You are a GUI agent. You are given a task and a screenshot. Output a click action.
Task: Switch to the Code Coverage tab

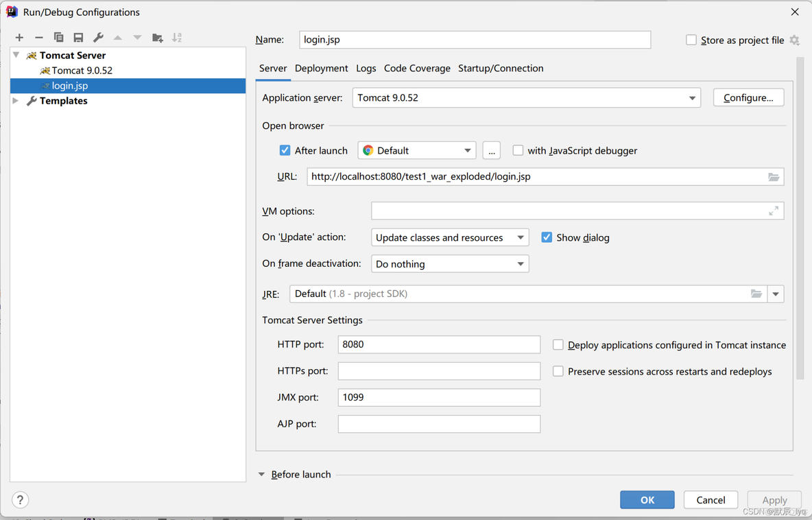click(x=417, y=69)
